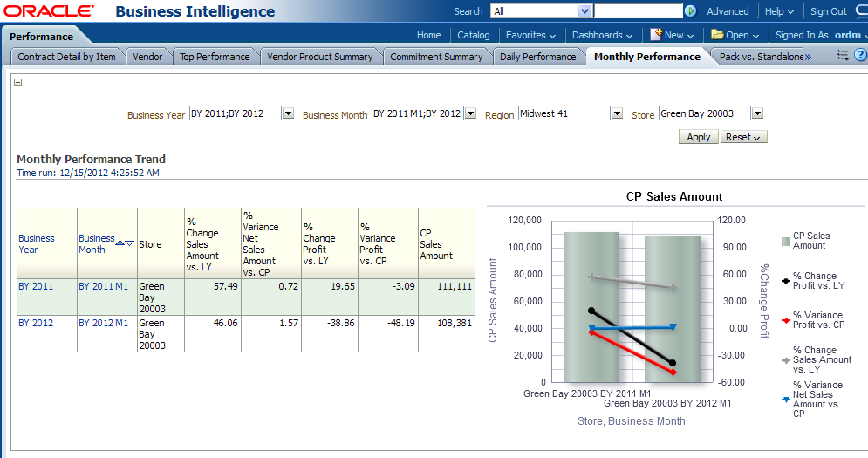
Task: Click the New document icon
Action: (x=656, y=35)
